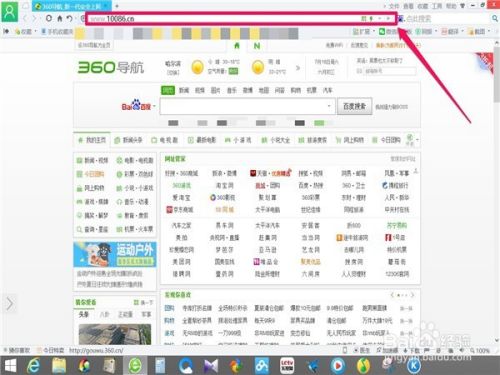This screenshot has width=500, height=375.
Task: Switch to the 新闻头条 tab
Action: 129,140
